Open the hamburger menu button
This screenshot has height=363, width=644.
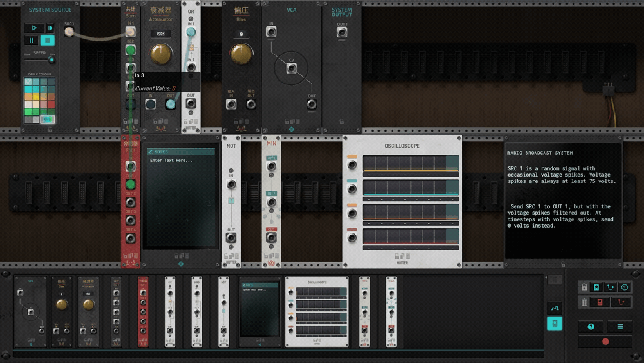click(x=620, y=327)
